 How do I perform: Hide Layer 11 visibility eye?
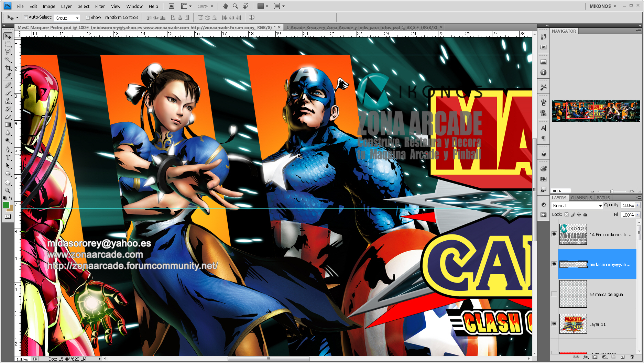[x=554, y=324]
